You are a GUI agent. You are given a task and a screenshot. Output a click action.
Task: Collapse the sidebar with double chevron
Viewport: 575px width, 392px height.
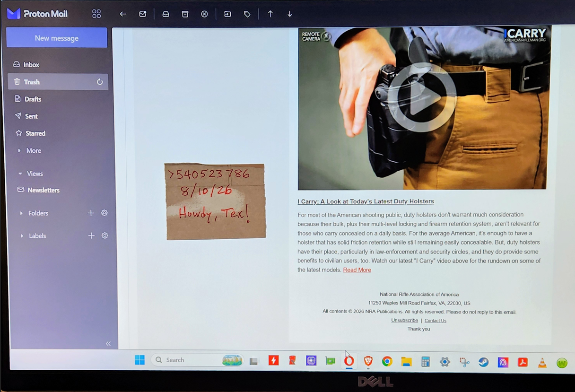(108, 344)
